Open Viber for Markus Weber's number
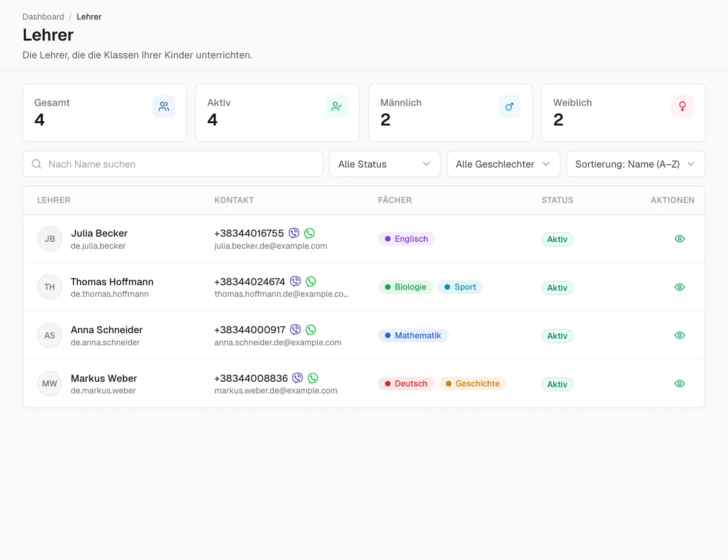The height and width of the screenshot is (560, 728). (298, 378)
